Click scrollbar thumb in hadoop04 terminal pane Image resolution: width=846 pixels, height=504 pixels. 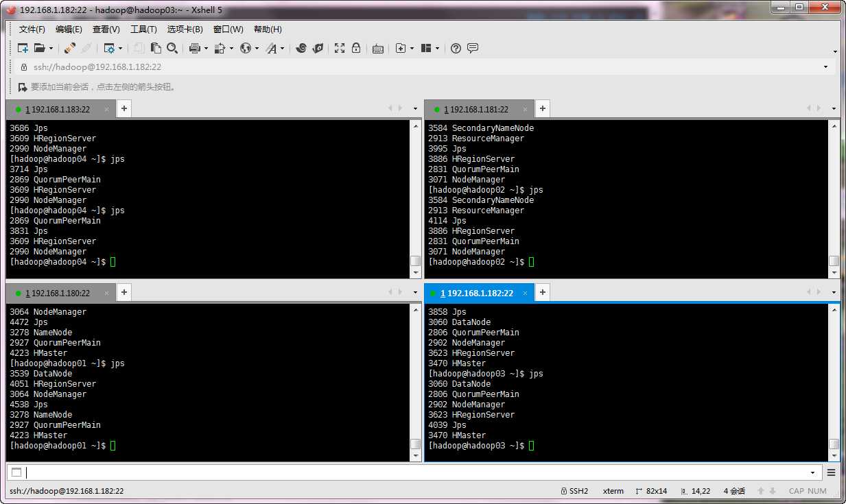tap(415, 261)
